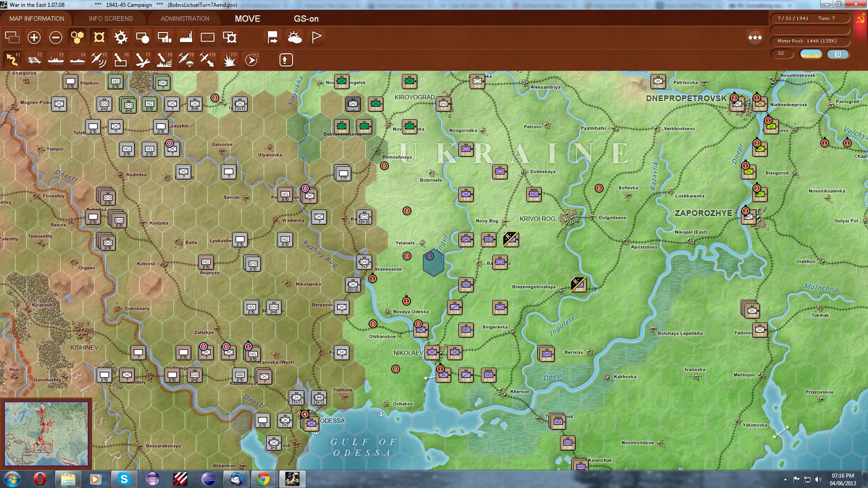Click the clear weather wheat indicator
The image size is (868, 488).
click(811, 54)
